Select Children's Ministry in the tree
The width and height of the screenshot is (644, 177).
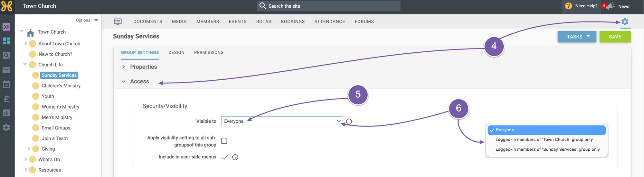pyautogui.click(x=61, y=86)
